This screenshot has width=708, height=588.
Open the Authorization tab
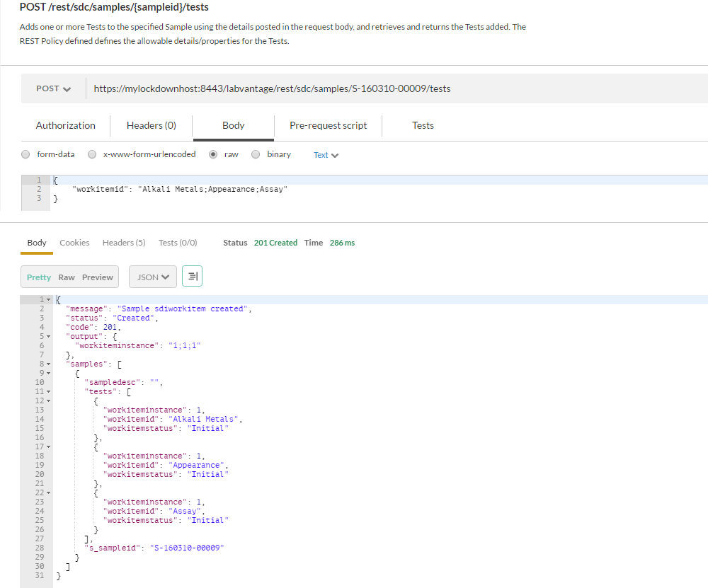tap(65, 125)
